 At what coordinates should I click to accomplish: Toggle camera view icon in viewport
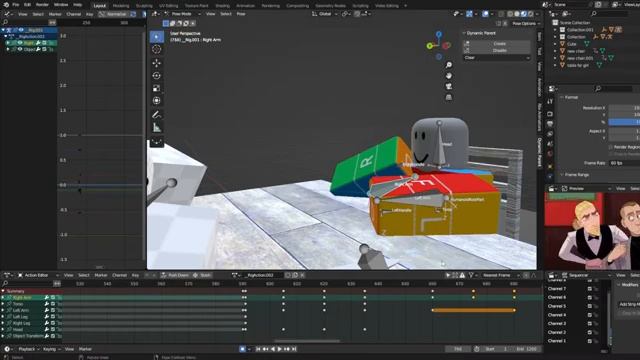[449, 87]
